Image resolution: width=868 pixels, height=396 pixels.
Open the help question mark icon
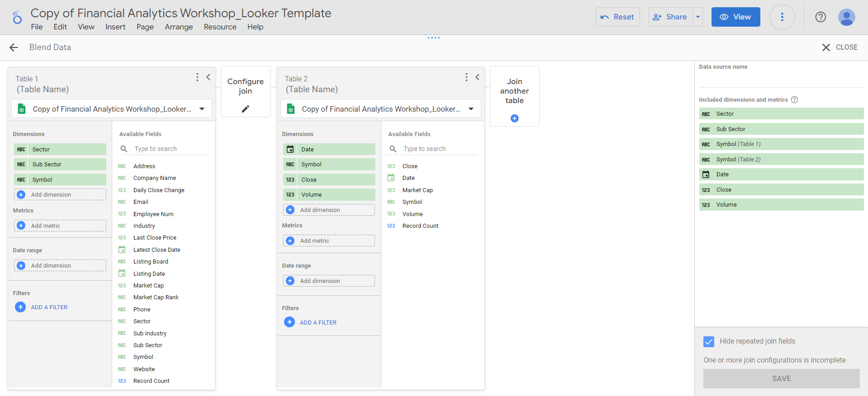821,17
